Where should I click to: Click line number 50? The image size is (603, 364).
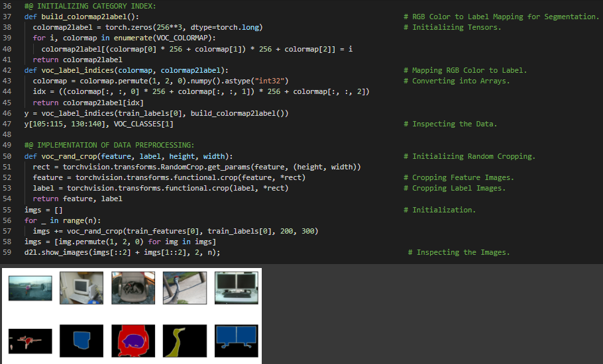8,156
